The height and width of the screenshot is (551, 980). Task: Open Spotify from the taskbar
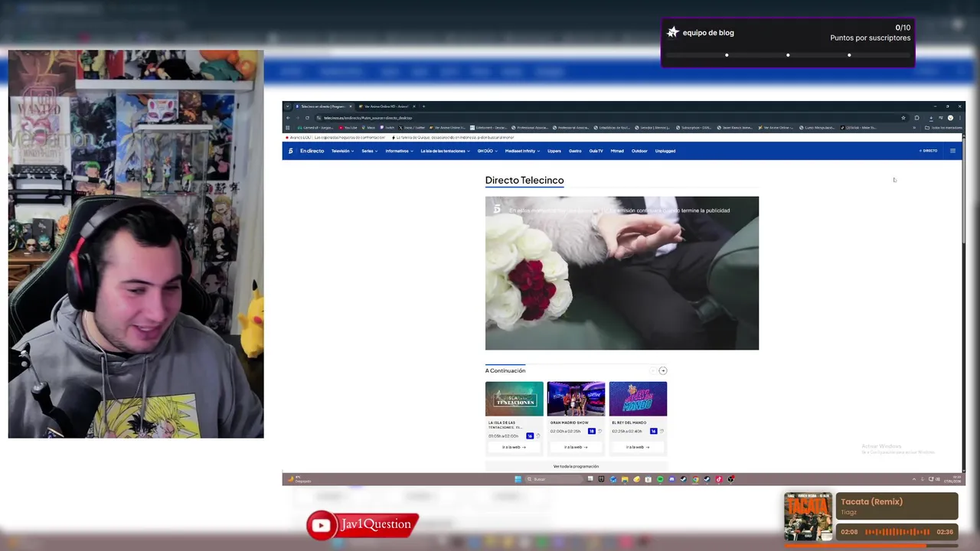pyautogui.click(x=660, y=479)
